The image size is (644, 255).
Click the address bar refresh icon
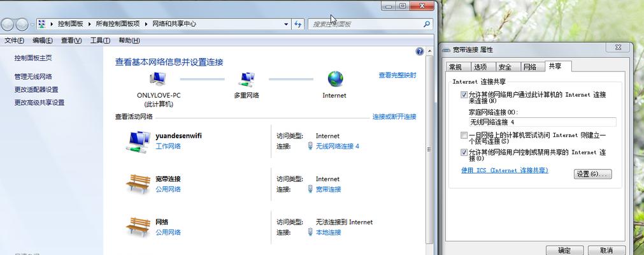pyautogui.click(x=298, y=24)
